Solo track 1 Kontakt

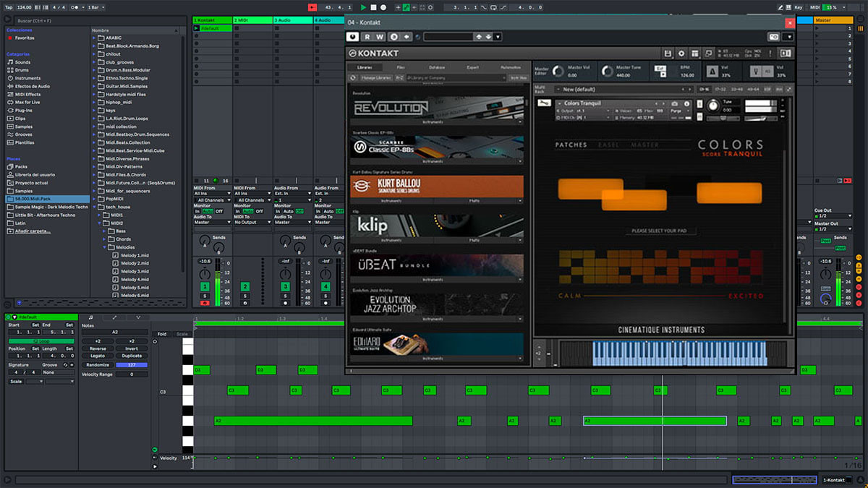pyautogui.click(x=205, y=296)
